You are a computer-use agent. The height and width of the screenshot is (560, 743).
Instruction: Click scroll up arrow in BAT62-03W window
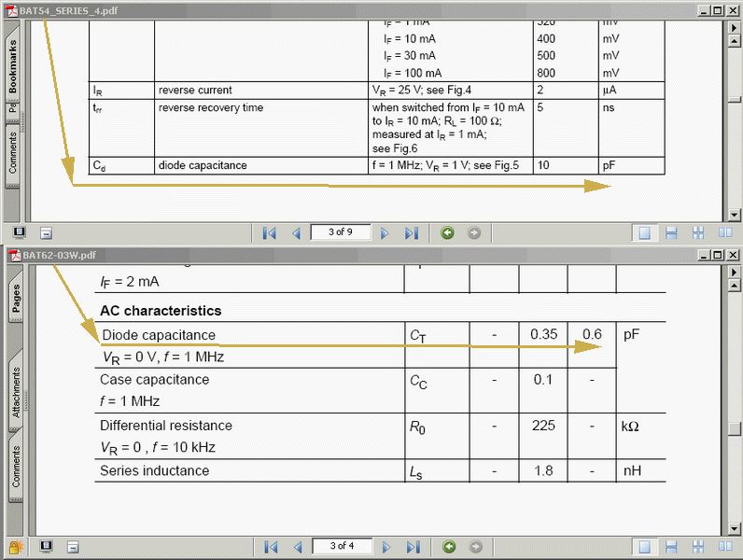click(734, 286)
